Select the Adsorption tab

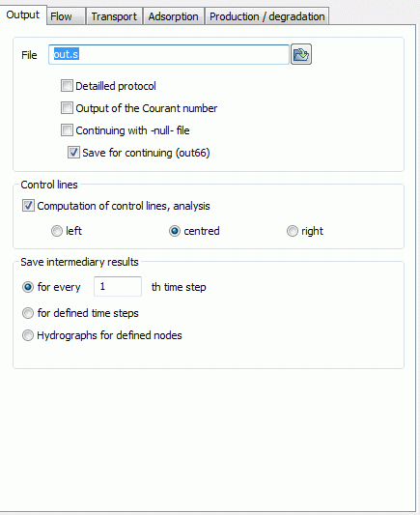(x=173, y=16)
